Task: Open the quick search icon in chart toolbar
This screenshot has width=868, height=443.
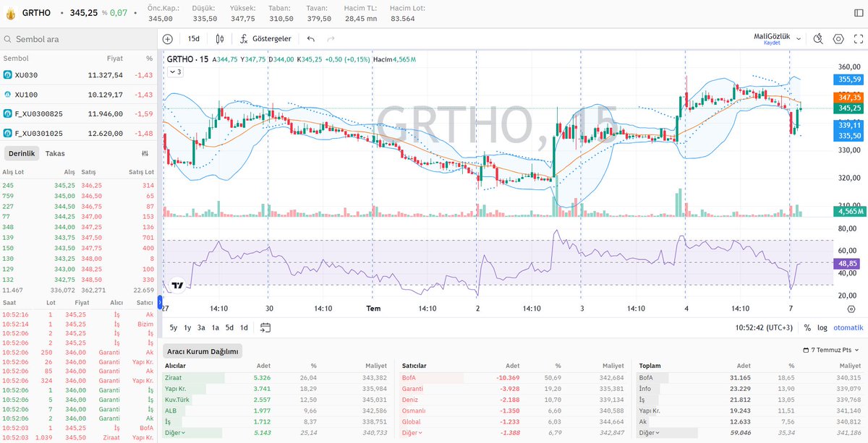Action: click(818, 39)
